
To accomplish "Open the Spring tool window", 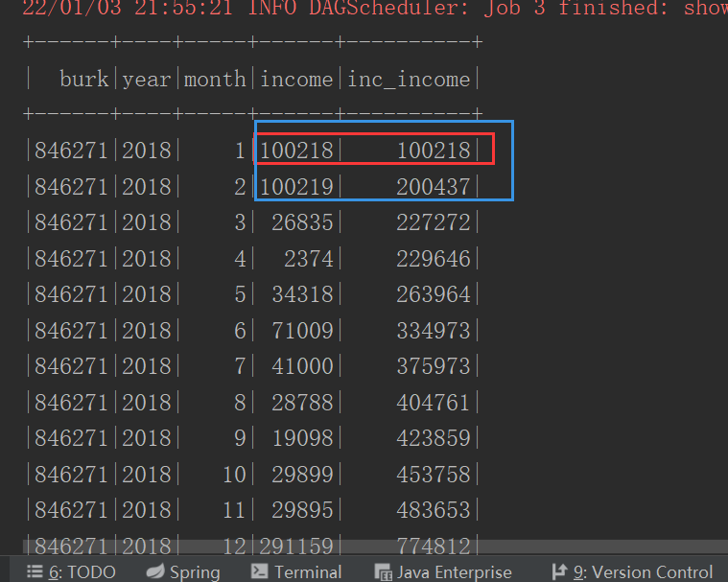I will [183, 571].
